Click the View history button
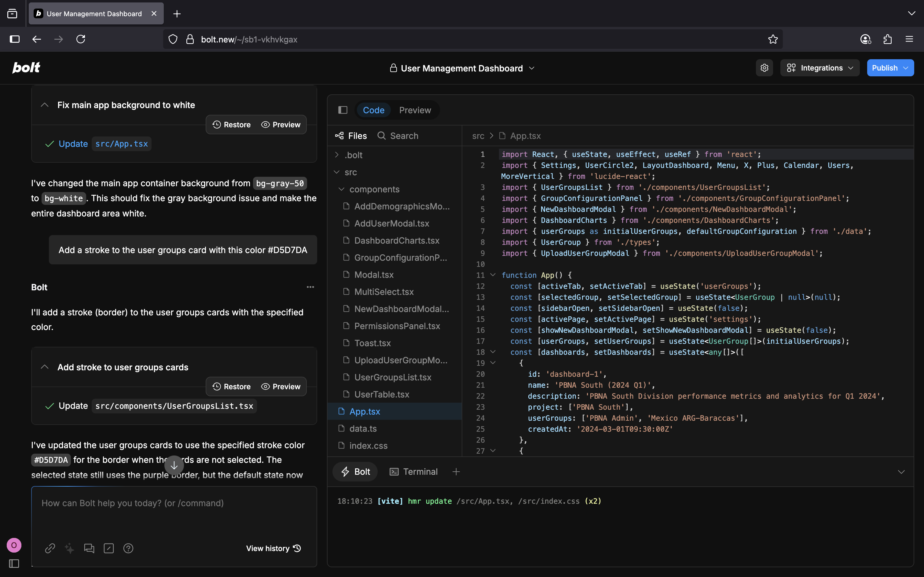 coord(273,548)
